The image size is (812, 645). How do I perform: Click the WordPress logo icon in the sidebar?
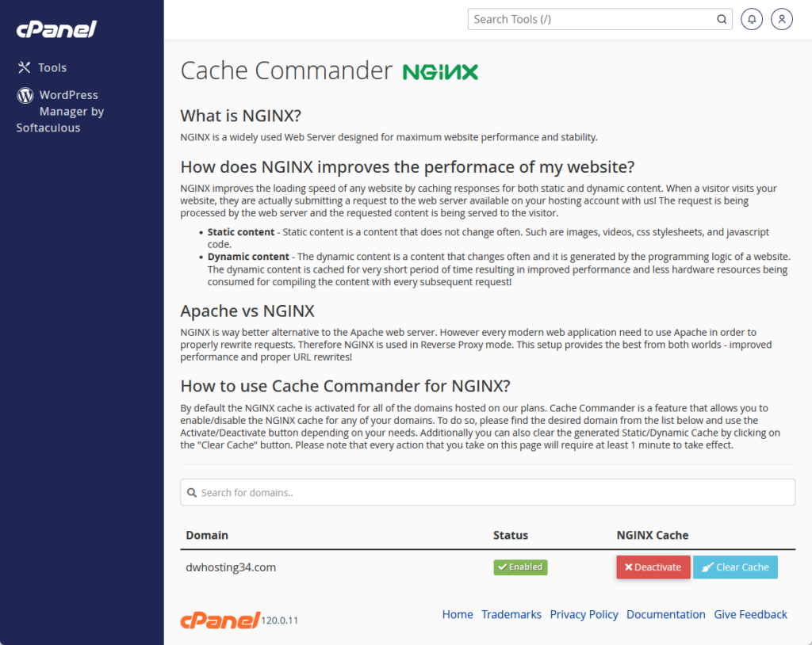tap(25, 95)
